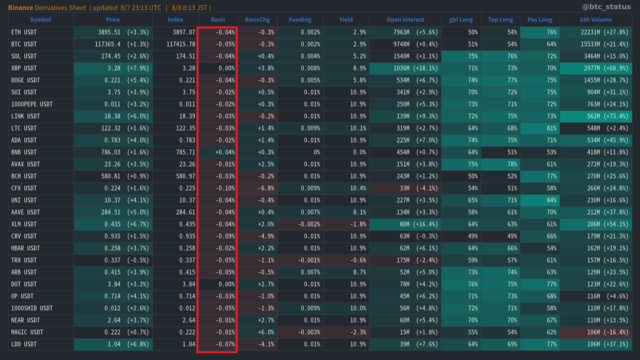The height and width of the screenshot is (360, 640).
Task: Click the Yield column header
Action: click(x=346, y=20)
